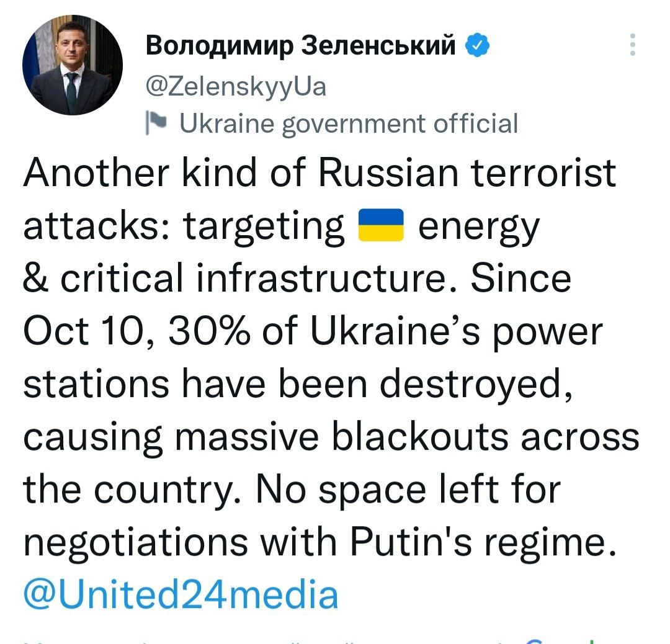The height and width of the screenshot is (644, 670).
Task: Click the "Ukraine government official" label
Action: click(x=347, y=123)
